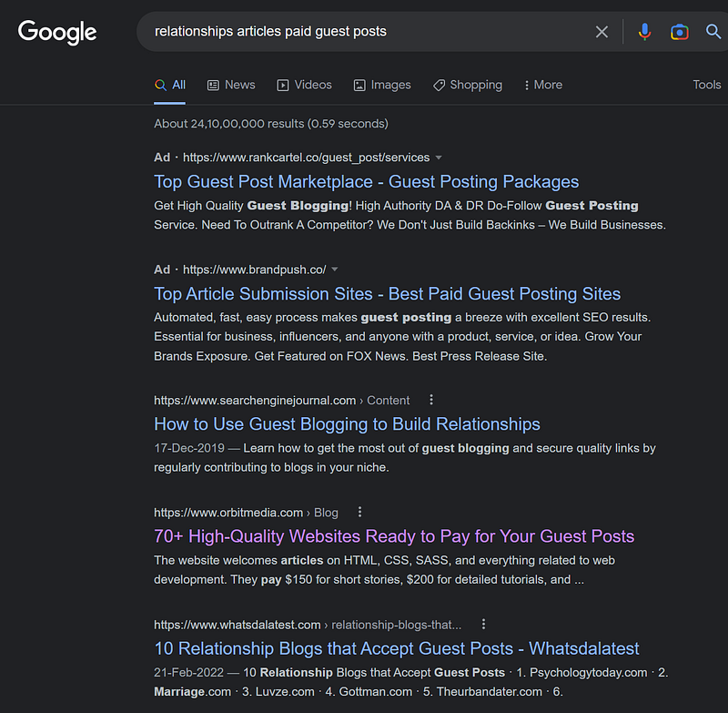Open Google Lens camera search
Viewport: 728px width, 713px height.
click(x=679, y=32)
